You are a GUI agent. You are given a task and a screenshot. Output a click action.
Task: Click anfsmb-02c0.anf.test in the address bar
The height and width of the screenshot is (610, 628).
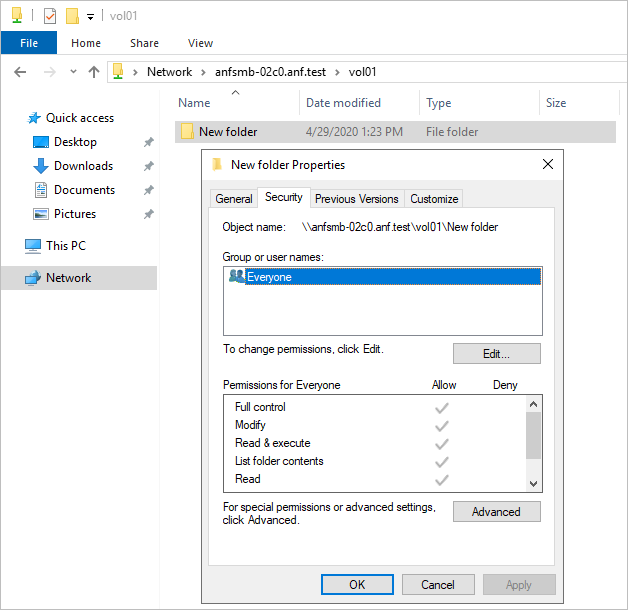click(270, 72)
